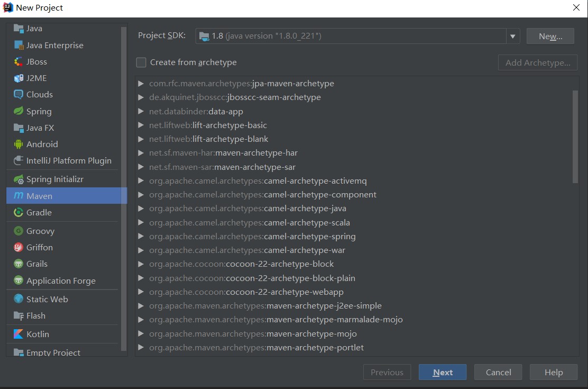The width and height of the screenshot is (588, 389).
Task: Click the Application Forge icon
Action: (19, 281)
